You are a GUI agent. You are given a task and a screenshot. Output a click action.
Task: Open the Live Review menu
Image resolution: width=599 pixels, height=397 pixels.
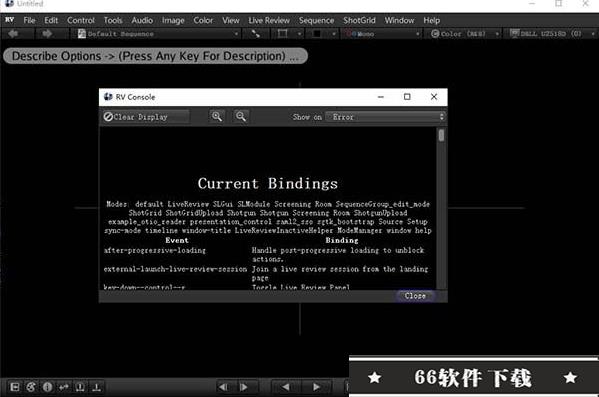point(269,20)
